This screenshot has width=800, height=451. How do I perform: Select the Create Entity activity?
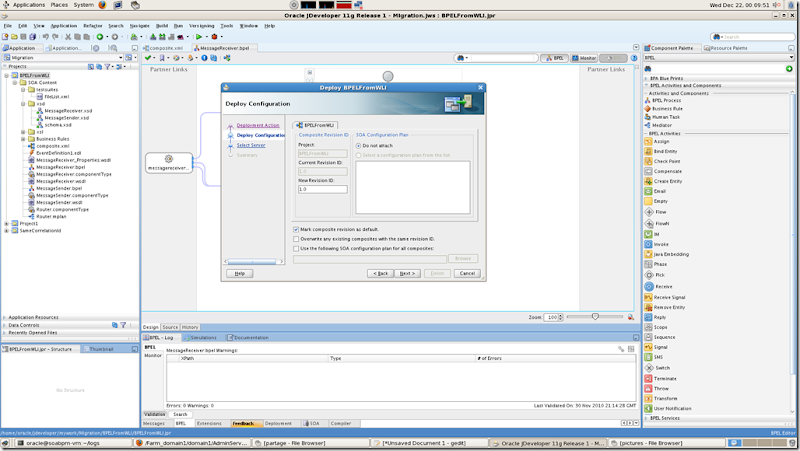648,181
